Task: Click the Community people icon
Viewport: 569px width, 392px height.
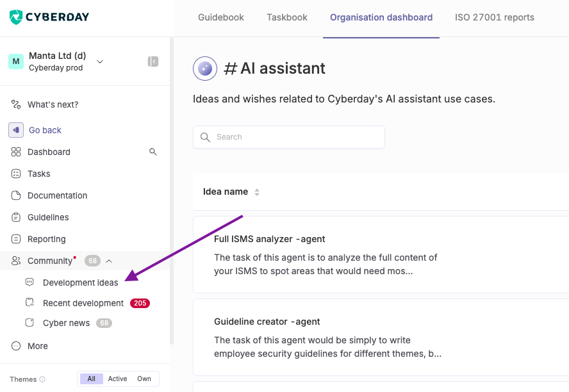Action: tap(16, 261)
